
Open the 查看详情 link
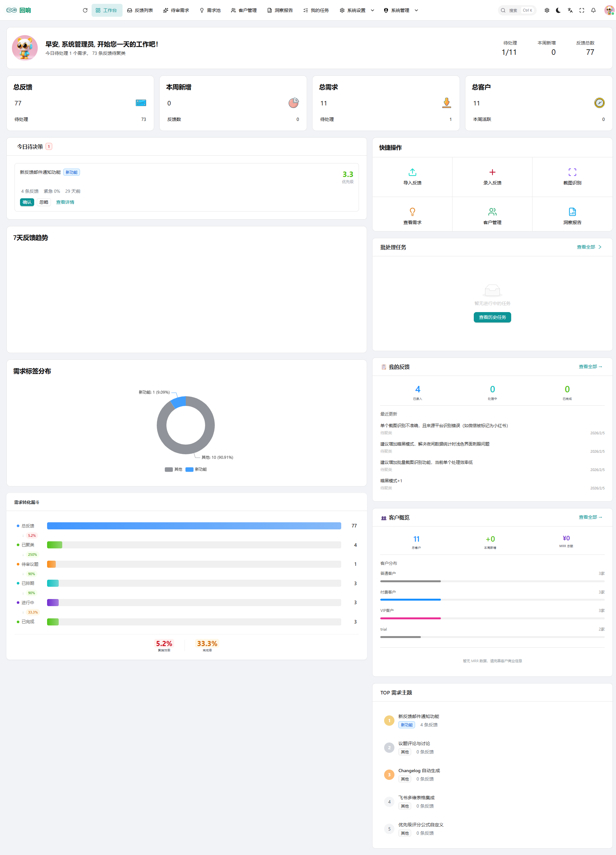pyautogui.click(x=65, y=202)
